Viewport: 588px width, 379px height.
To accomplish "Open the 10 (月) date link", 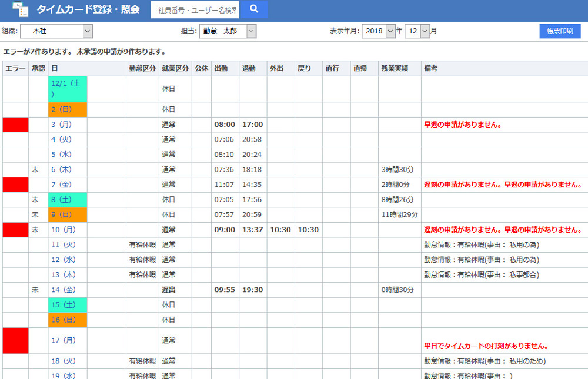I will pyautogui.click(x=63, y=230).
